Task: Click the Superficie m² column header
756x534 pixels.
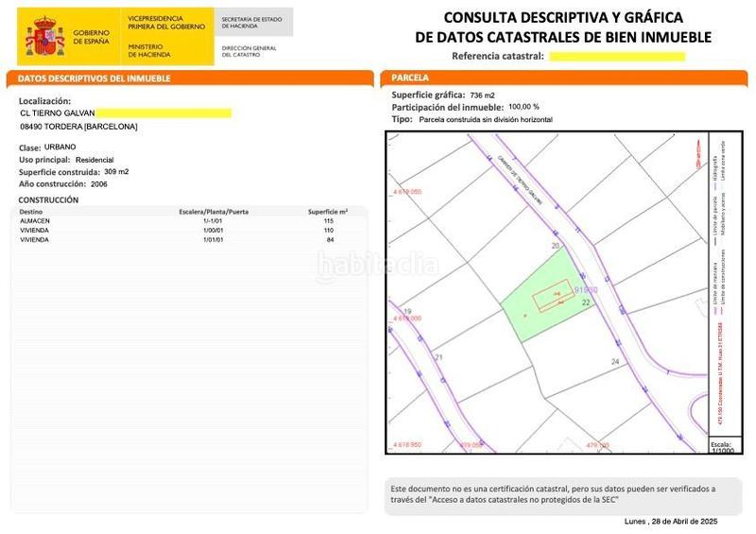Action: [328, 212]
